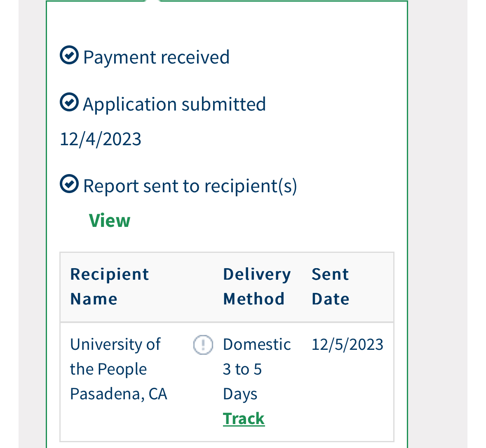Image resolution: width=486 pixels, height=448 pixels.
Task: Click the Application submitted checkmark icon
Action: click(69, 102)
